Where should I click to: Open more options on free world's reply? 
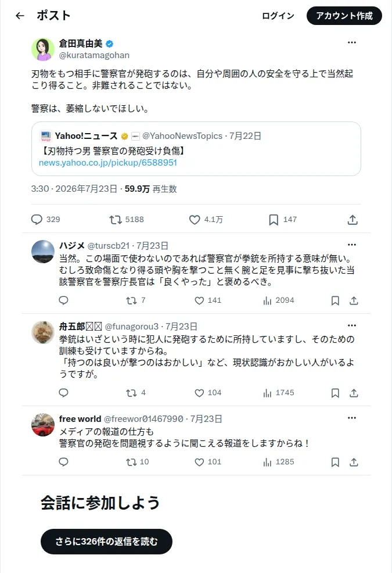pos(352,418)
